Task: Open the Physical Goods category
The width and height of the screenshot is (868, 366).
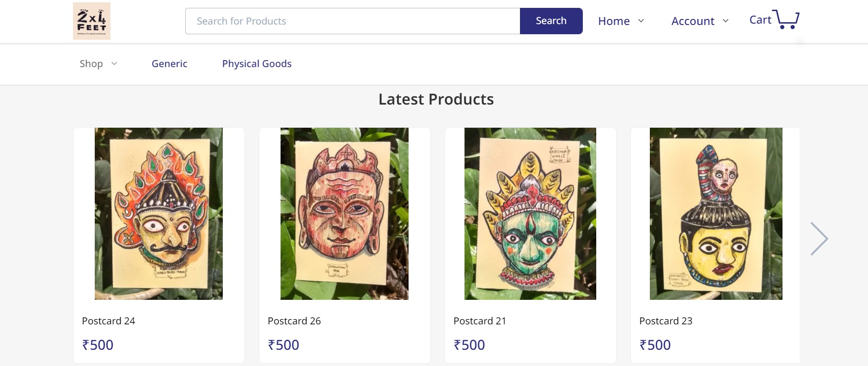Action: [257, 64]
